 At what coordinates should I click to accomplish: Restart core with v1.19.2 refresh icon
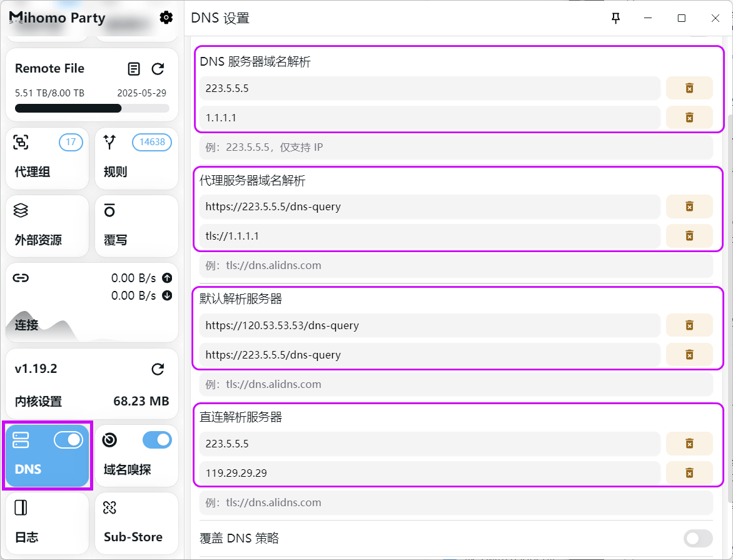[158, 369]
